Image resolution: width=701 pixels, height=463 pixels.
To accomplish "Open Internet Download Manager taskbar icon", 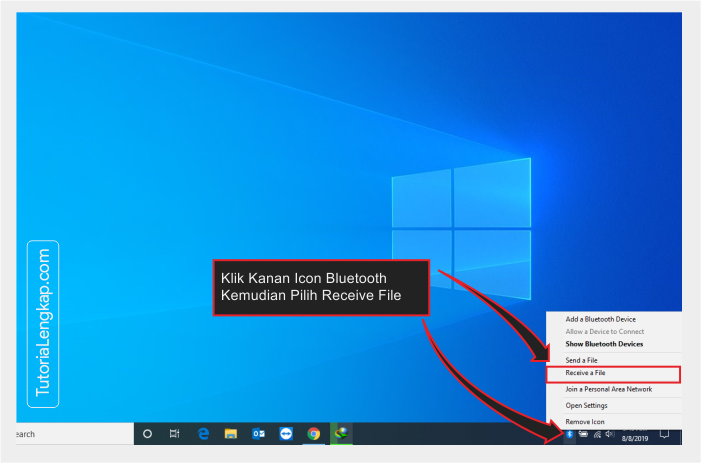I will [x=342, y=434].
